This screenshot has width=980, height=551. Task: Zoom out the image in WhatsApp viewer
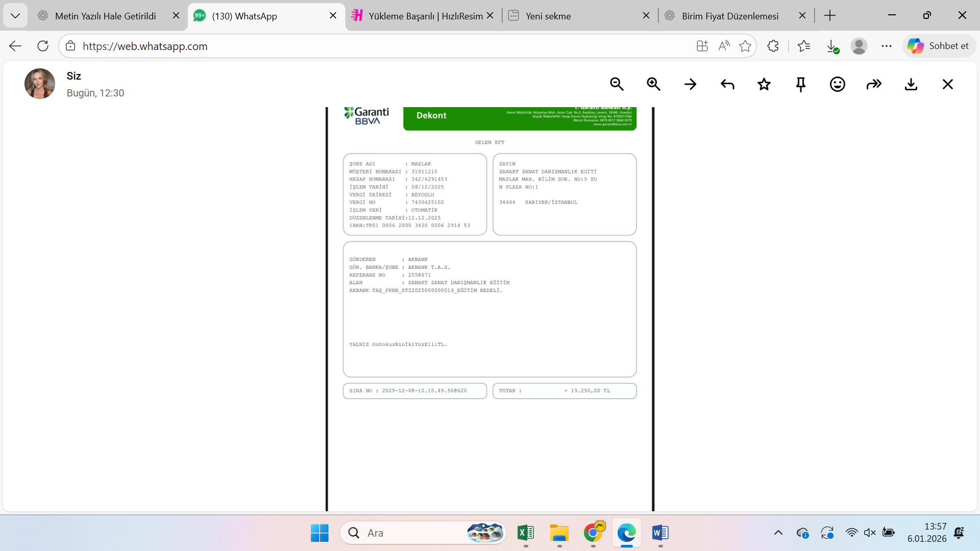617,84
